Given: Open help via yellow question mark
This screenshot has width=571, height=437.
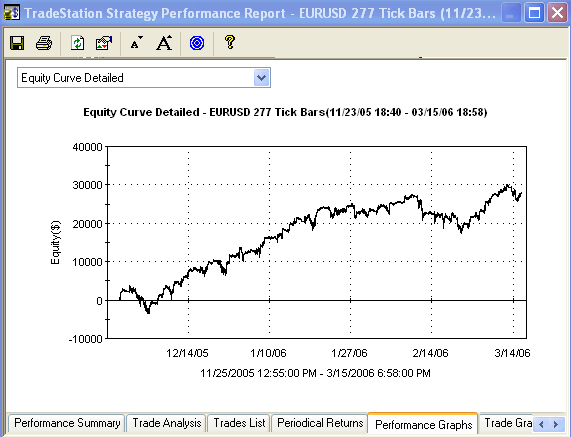Looking at the screenshot, I should click(230, 42).
